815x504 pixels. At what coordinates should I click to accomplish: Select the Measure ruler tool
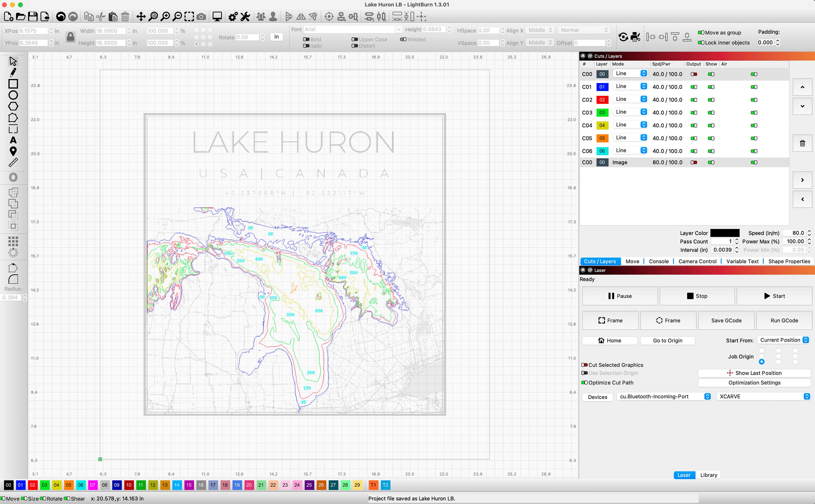point(13,163)
